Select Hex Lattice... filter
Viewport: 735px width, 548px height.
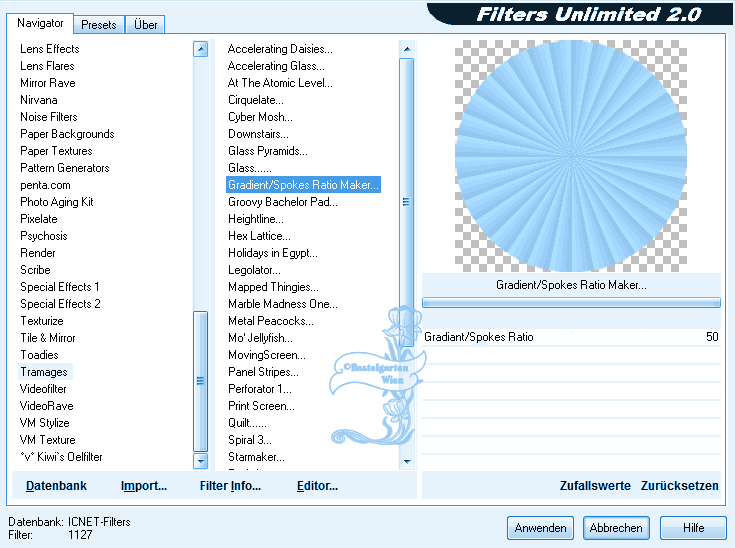coord(259,236)
